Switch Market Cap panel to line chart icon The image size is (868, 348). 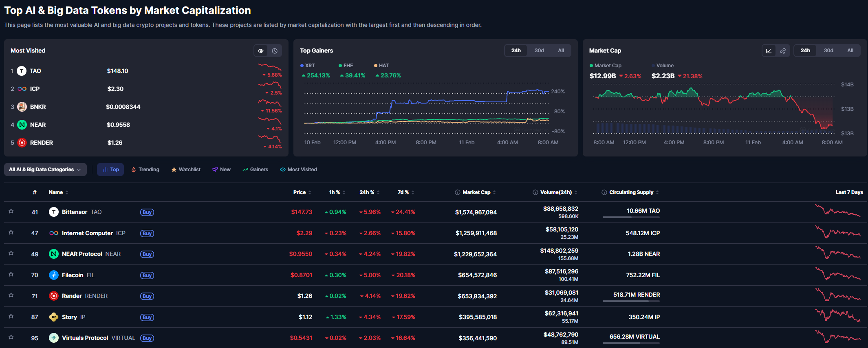tap(769, 51)
